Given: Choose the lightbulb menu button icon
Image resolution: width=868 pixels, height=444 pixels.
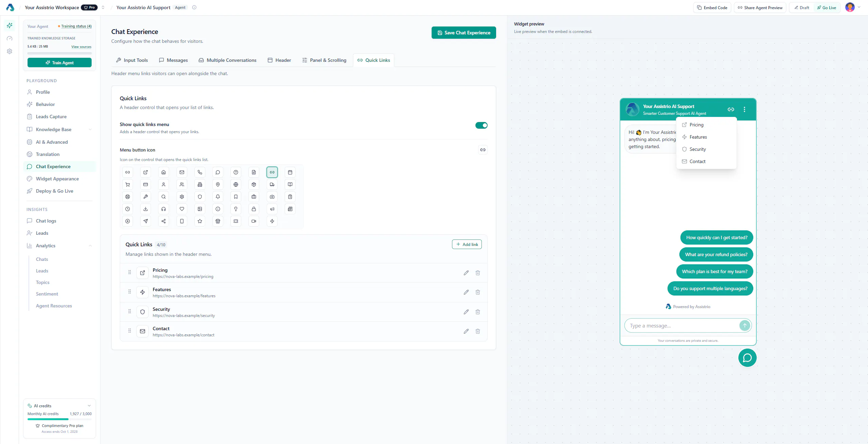Looking at the screenshot, I should 236,209.
